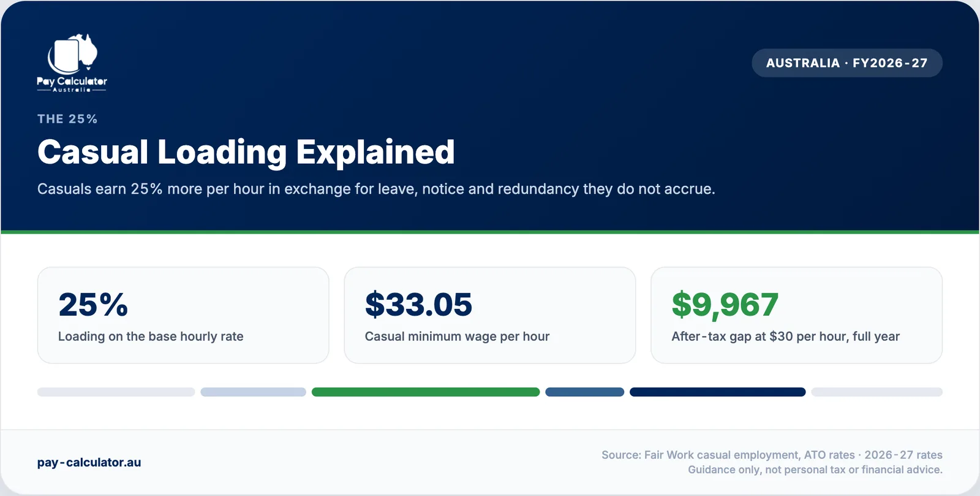Viewport: 980px width, 496px height.
Task: Click the green $9,967 after-tax gap figure
Action: coord(725,305)
